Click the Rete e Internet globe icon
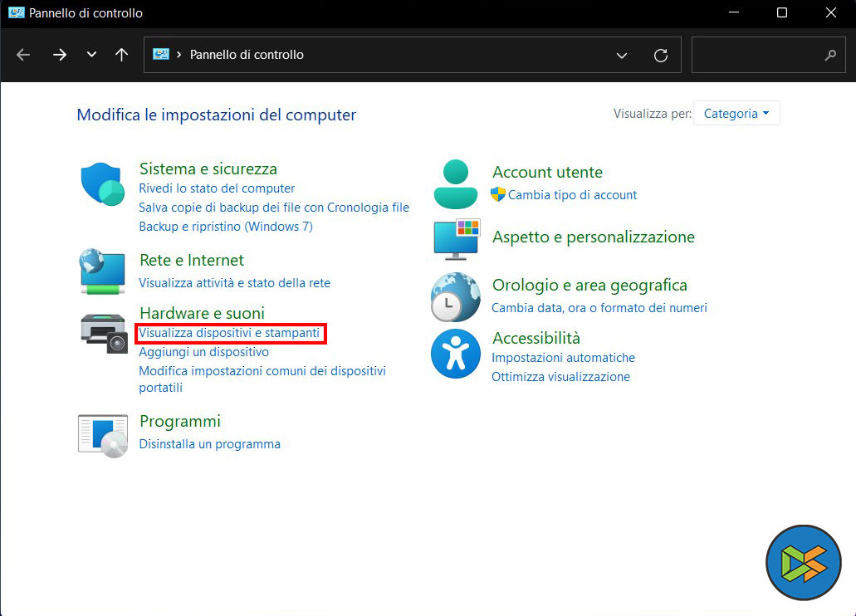The height and width of the screenshot is (616, 856). coord(103,271)
